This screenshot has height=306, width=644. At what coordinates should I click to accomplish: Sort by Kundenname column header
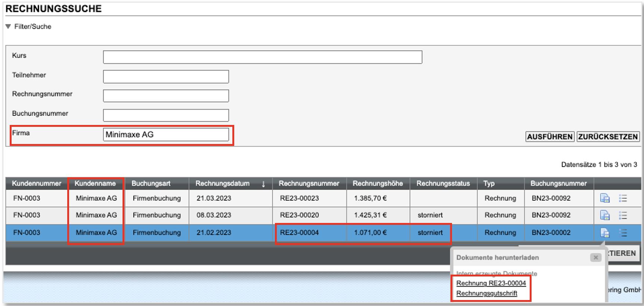click(x=95, y=183)
